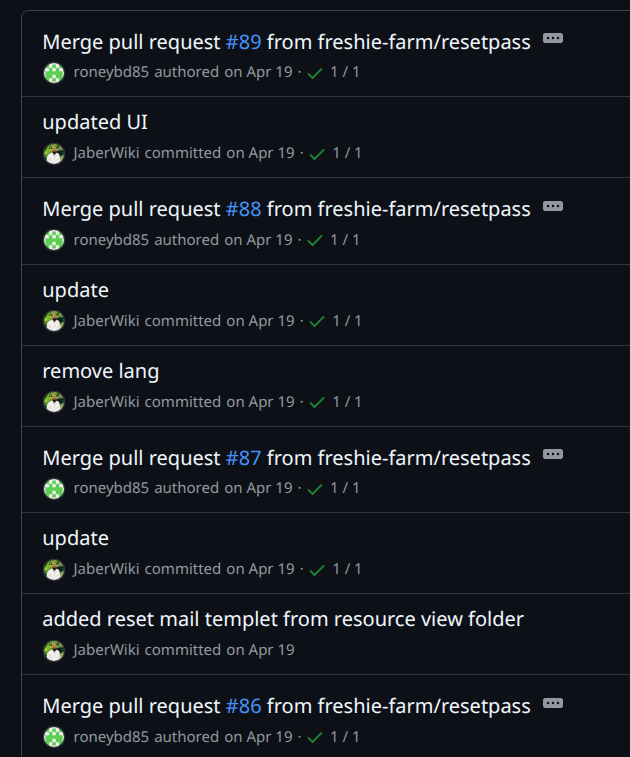Expand ellipsis on pull request #89 commit
The image size is (630, 757).
552,38
